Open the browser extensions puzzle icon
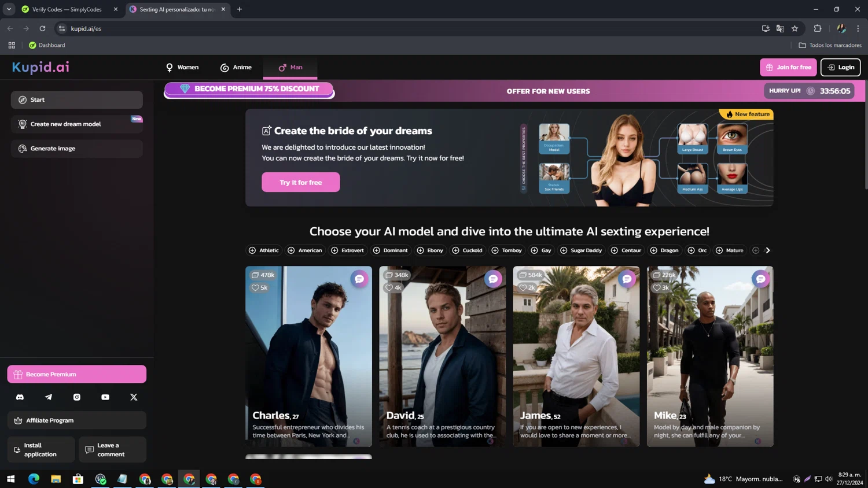 [x=818, y=28]
